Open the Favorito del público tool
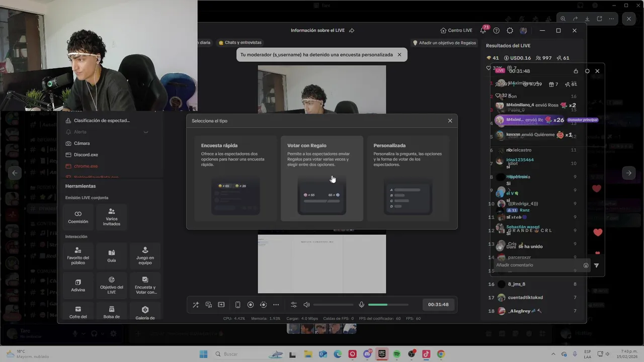 click(x=78, y=255)
